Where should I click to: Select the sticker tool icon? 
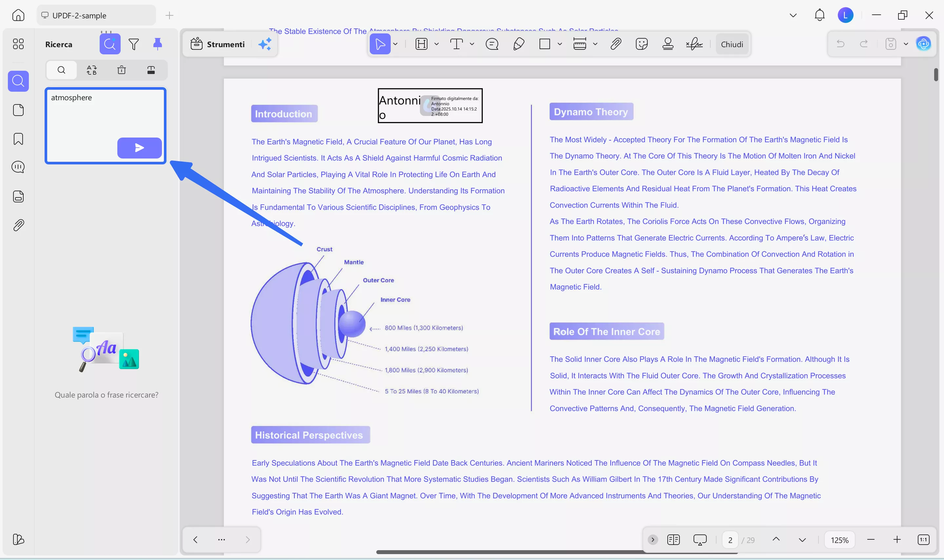641,44
